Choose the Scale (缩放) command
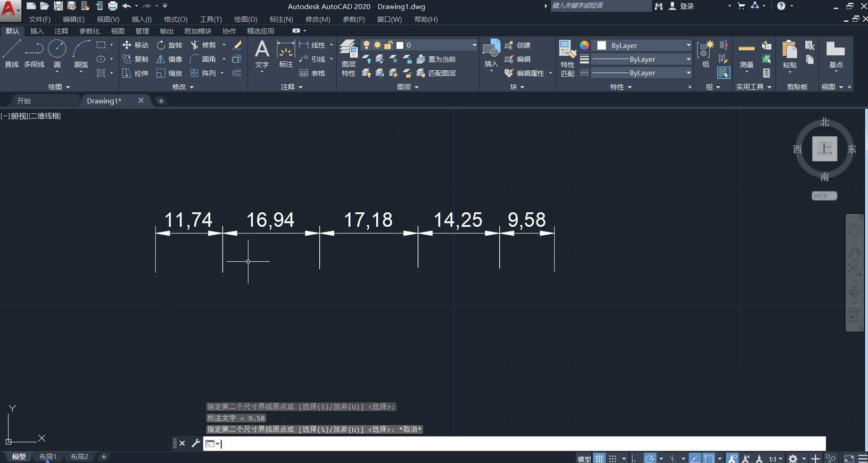The height and width of the screenshot is (463, 868). point(169,73)
